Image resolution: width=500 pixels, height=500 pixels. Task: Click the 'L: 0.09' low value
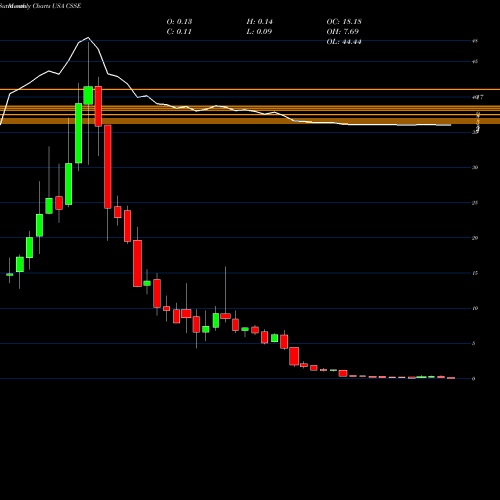tap(259, 31)
